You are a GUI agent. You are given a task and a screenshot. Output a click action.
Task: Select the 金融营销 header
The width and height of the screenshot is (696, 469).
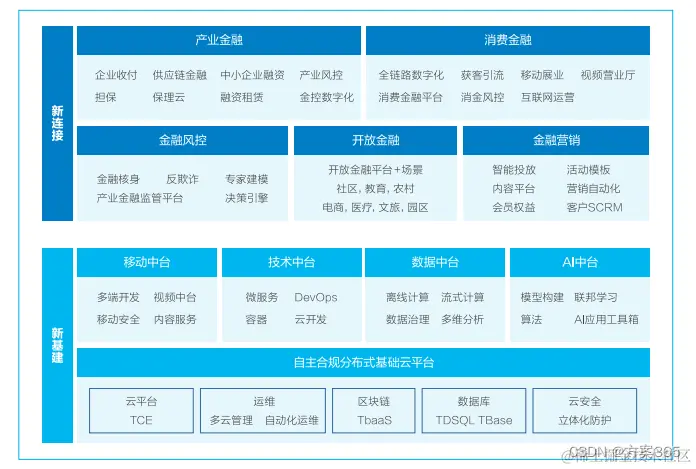(x=556, y=141)
